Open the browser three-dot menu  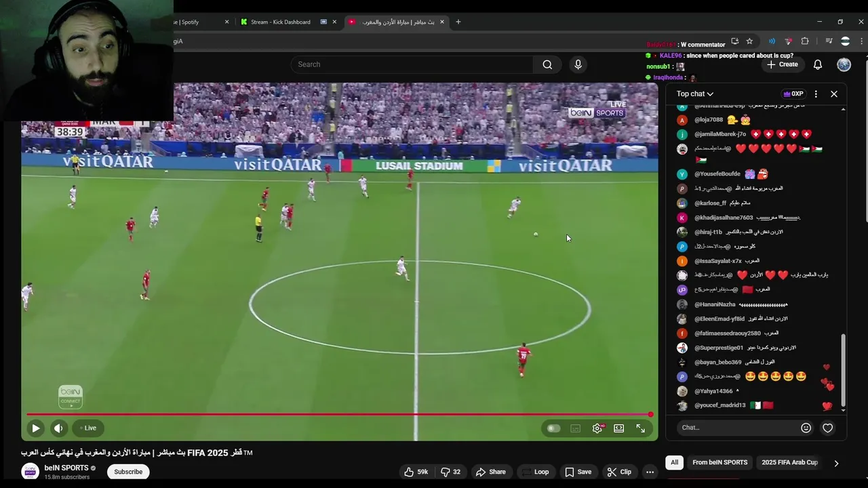(x=861, y=41)
